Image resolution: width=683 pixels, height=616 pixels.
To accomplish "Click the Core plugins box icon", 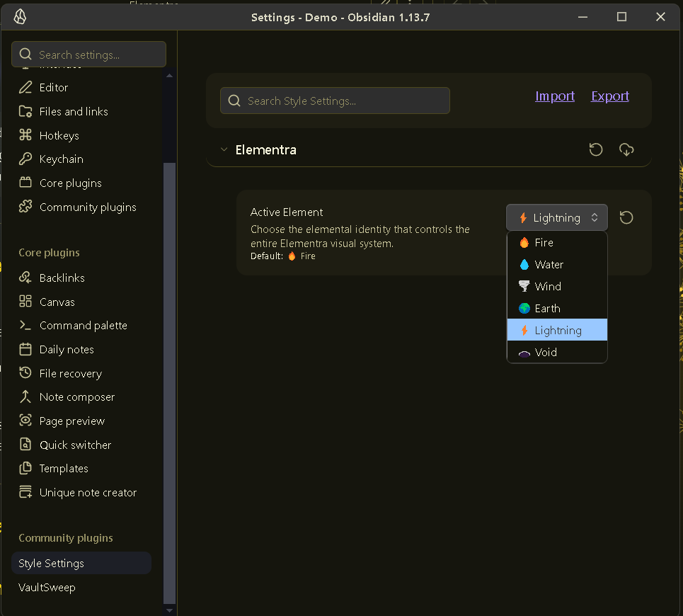I will point(25,183).
